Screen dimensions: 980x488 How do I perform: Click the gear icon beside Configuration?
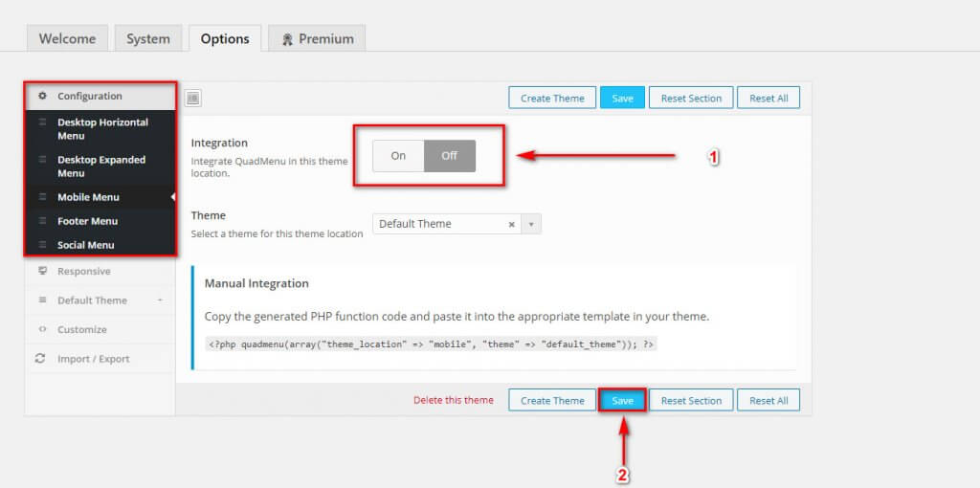(42, 97)
